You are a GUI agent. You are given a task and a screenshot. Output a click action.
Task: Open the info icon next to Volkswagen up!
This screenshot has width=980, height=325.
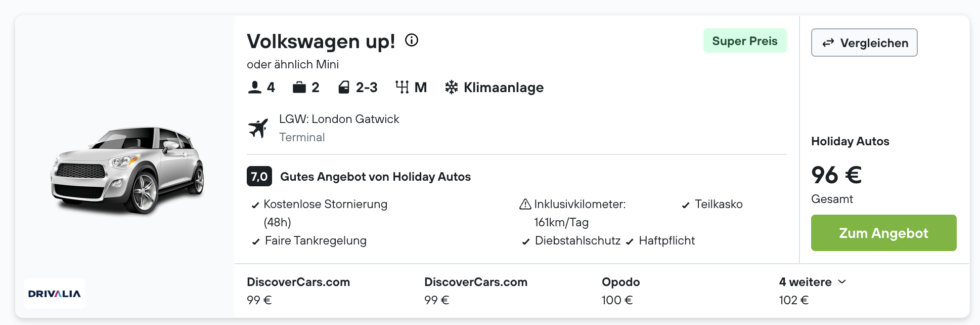[x=412, y=40]
